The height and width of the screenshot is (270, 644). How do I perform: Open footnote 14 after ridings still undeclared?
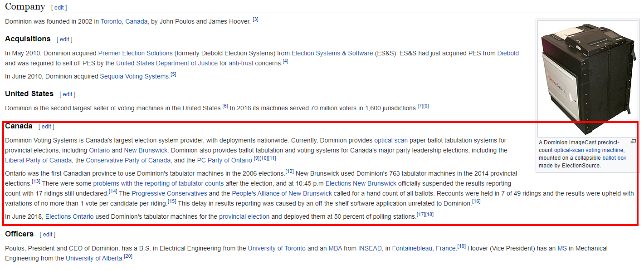pos(113,191)
